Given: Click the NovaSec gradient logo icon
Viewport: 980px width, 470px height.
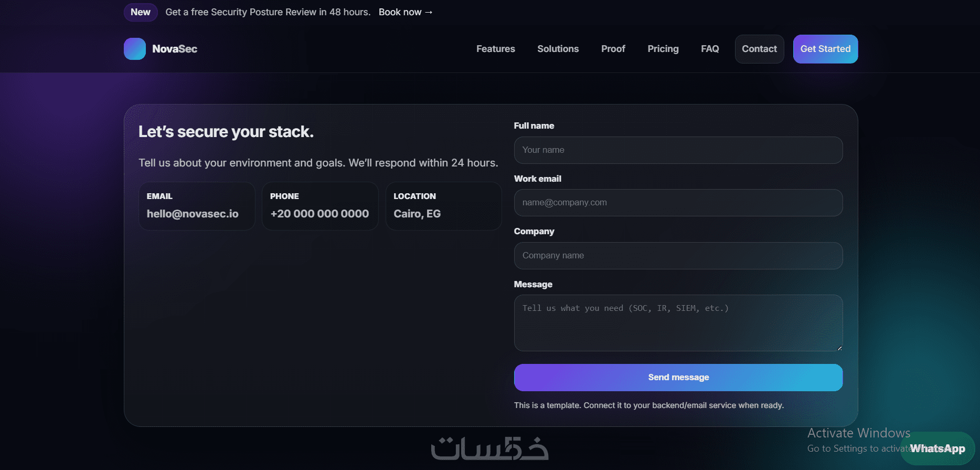Looking at the screenshot, I should [135, 49].
